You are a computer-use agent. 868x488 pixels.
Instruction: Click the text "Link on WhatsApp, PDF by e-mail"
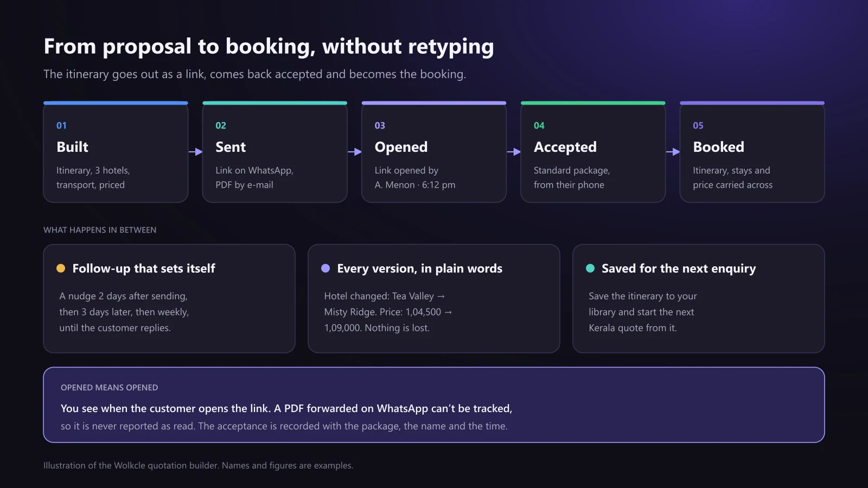tap(254, 177)
